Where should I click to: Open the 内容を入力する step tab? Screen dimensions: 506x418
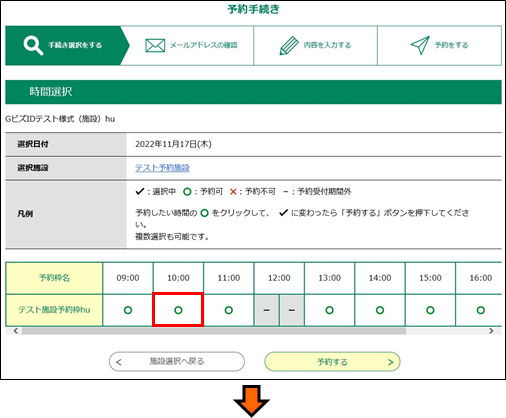[x=315, y=46]
